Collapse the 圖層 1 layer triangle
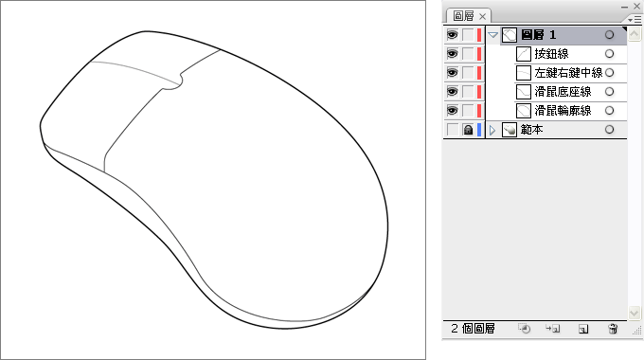644x360 pixels. [x=492, y=35]
